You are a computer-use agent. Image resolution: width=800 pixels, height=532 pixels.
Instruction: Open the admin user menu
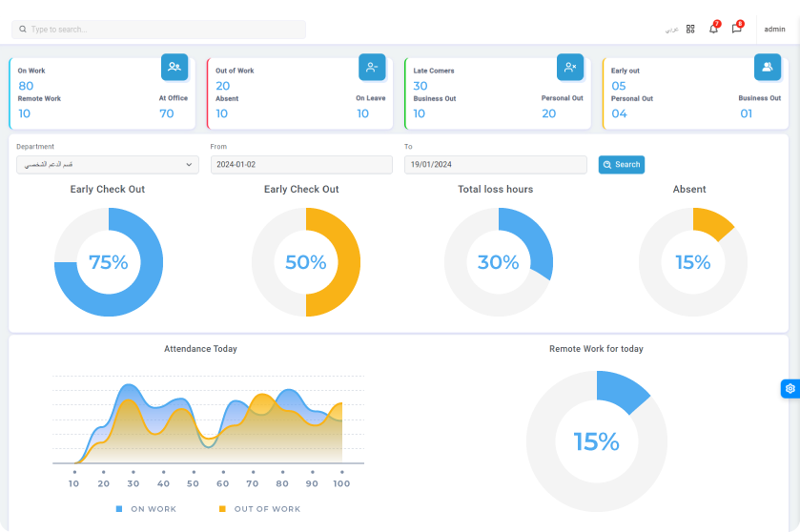click(774, 30)
